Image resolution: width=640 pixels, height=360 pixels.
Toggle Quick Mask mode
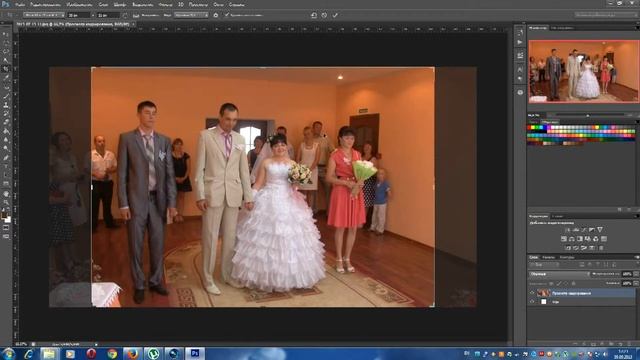pyautogui.click(x=6, y=227)
